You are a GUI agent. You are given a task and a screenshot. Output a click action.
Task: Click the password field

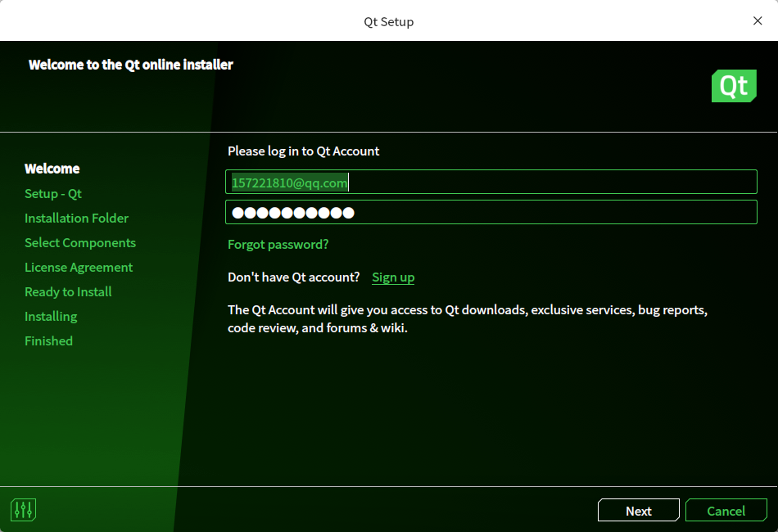click(491, 212)
